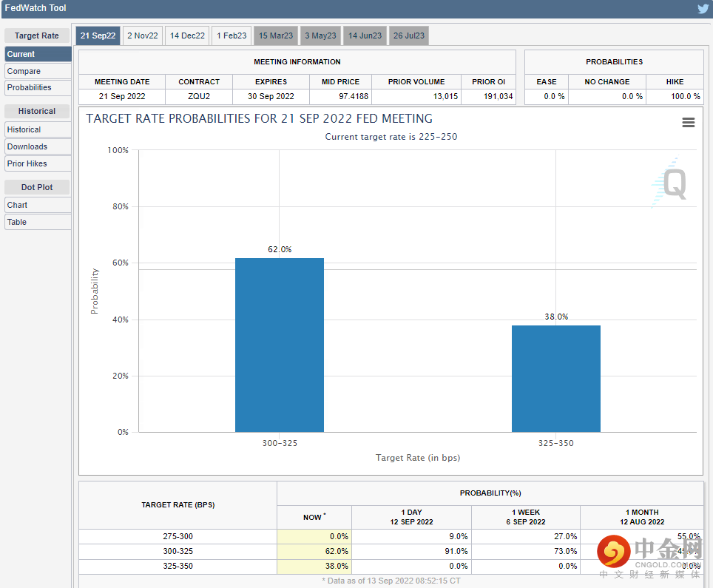The image size is (713, 588).
Task: Open the Compare view
Action: 38,71
